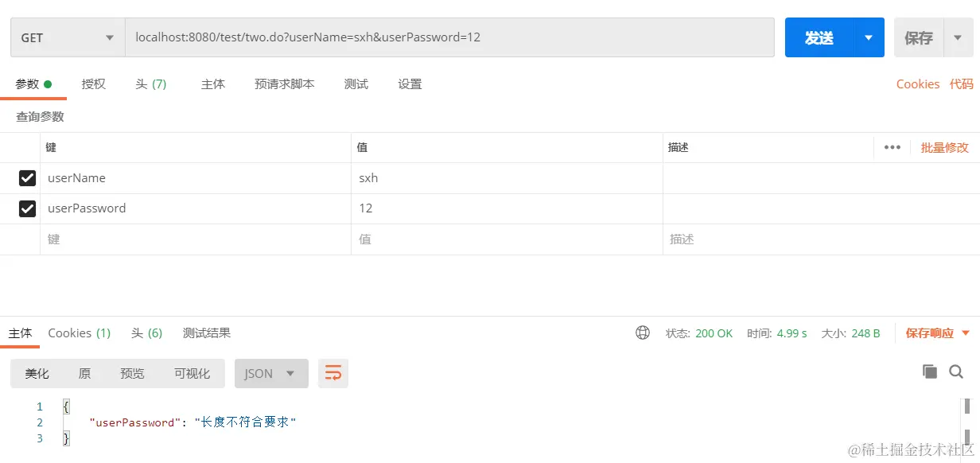Click the empty 键 placeholder field
Image resolution: width=980 pixels, height=463 pixels.
[x=196, y=239]
